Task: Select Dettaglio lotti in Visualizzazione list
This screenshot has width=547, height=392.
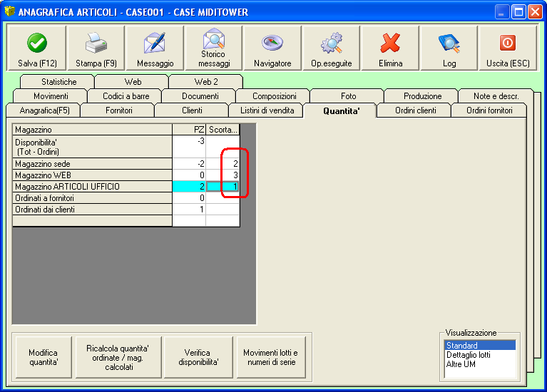Action: 480,355
